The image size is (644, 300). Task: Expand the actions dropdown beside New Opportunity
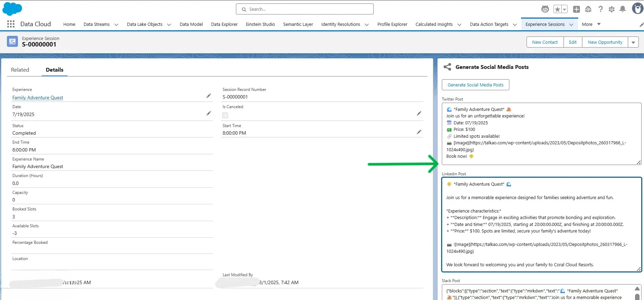[633, 42]
